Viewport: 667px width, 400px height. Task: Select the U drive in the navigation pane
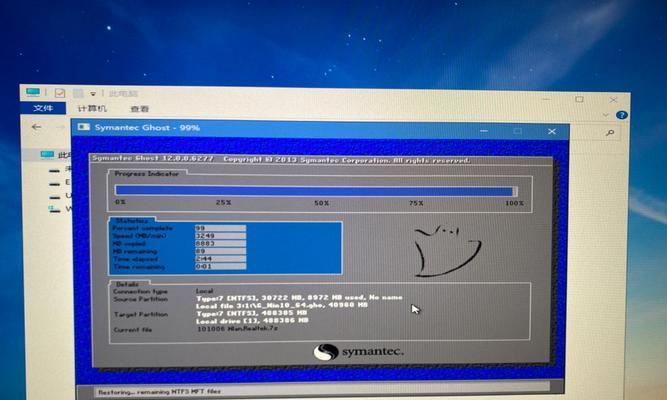pyautogui.click(x=60, y=196)
